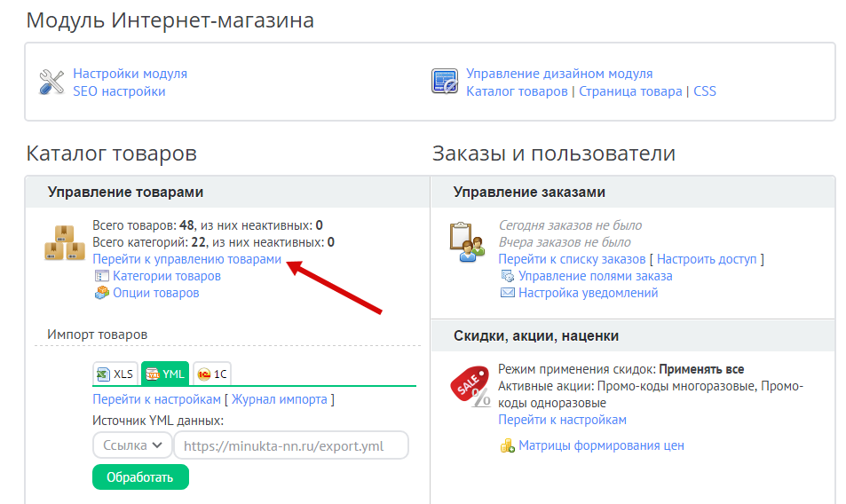
Task: Click the coins icon for Матрицы формирования цен
Action: (507, 445)
